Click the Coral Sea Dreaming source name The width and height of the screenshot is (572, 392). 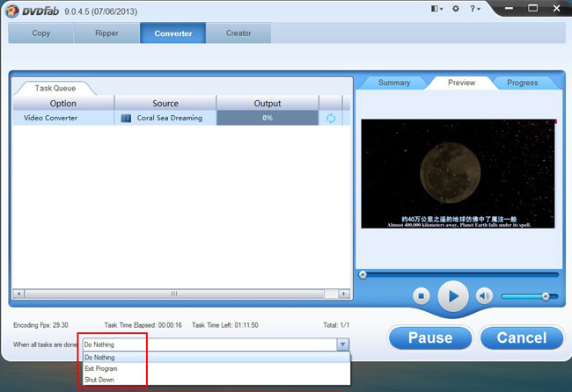[169, 118]
